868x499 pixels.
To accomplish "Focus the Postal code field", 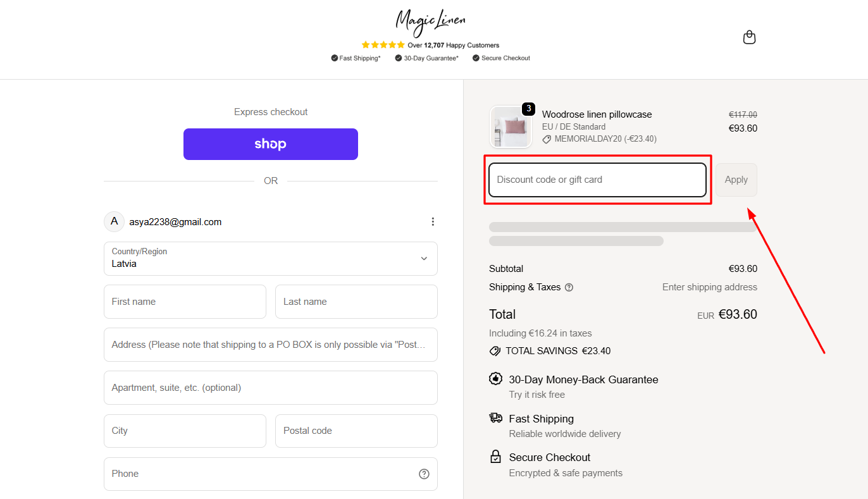I will click(x=356, y=431).
